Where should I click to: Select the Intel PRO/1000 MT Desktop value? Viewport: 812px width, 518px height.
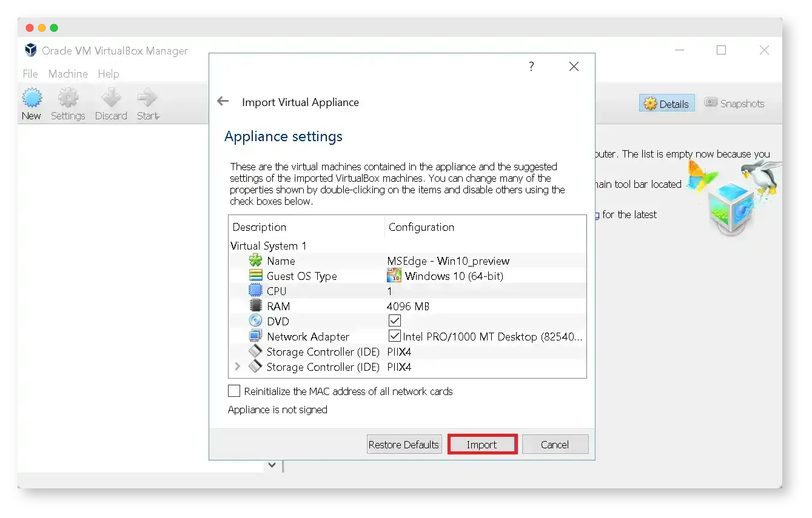point(492,336)
